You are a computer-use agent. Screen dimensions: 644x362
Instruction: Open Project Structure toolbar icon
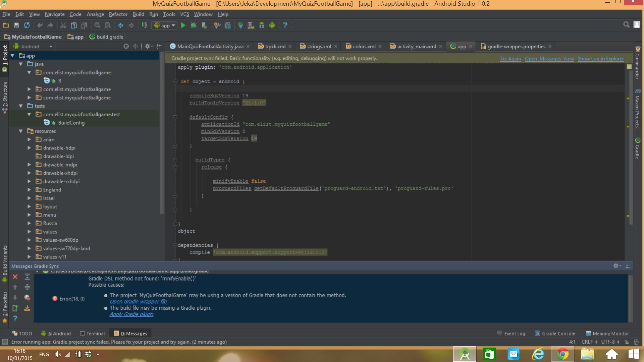(x=228, y=25)
